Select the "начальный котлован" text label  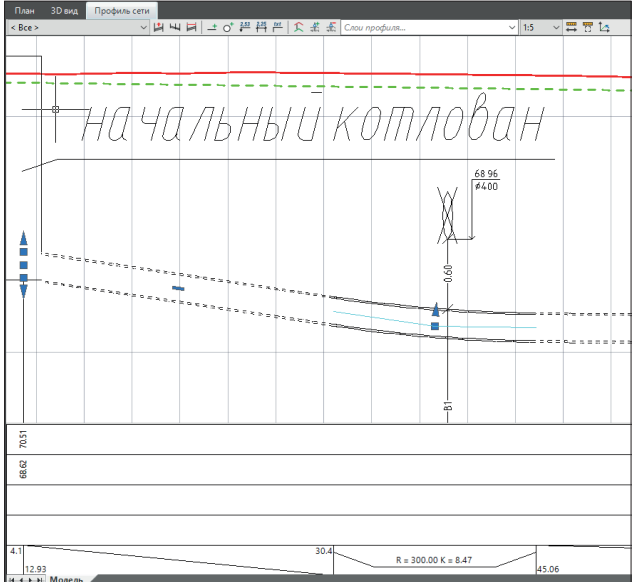pyautogui.click(x=312, y=124)
